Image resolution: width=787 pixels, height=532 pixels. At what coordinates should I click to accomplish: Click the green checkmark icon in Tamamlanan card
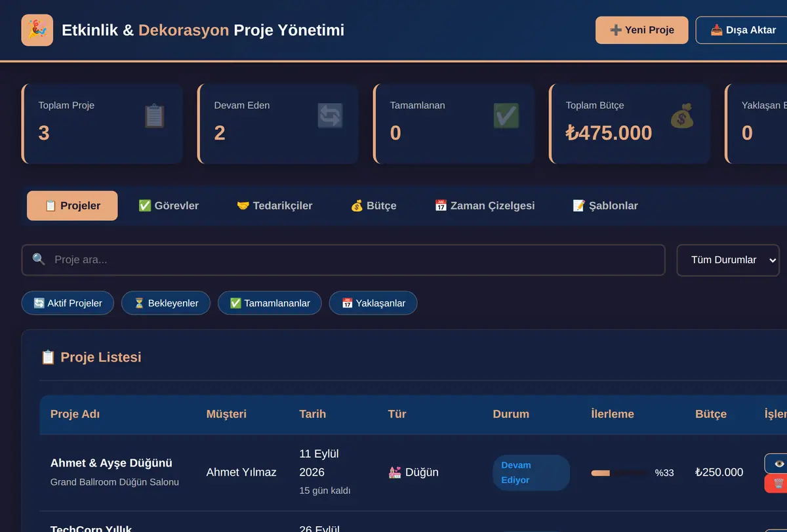click(x=506, y=116)
